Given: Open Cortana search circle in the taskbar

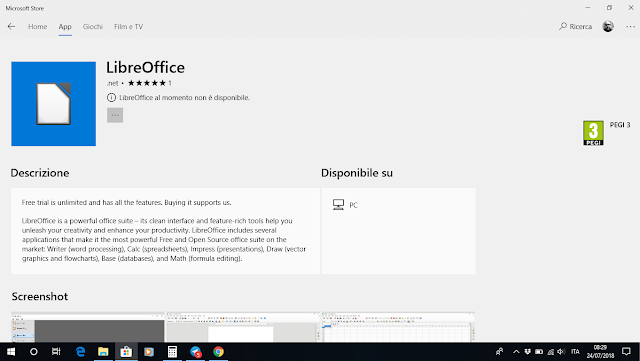Looking at the screenshot, I should click(34, 352).
